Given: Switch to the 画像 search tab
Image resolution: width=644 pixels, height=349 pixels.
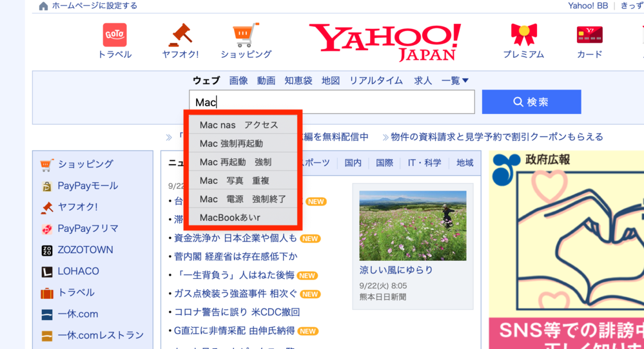Looking at the screenshot, I should 239,80.
